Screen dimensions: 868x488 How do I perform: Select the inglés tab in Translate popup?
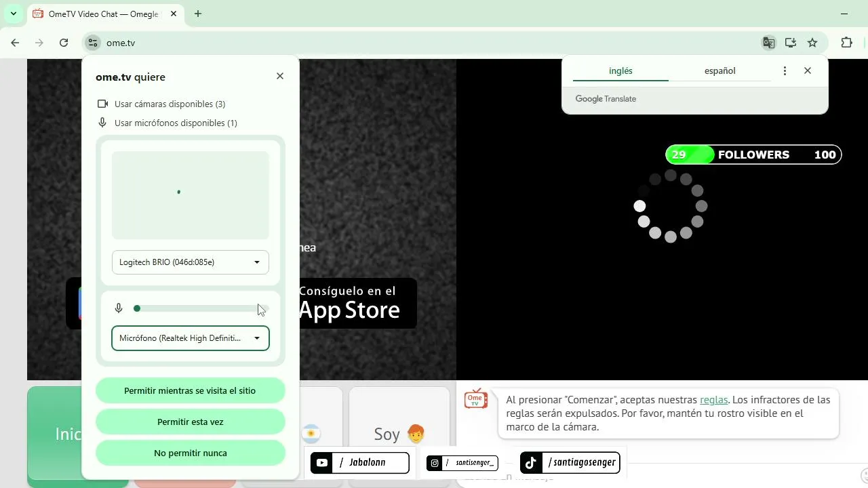click(620, 70)
